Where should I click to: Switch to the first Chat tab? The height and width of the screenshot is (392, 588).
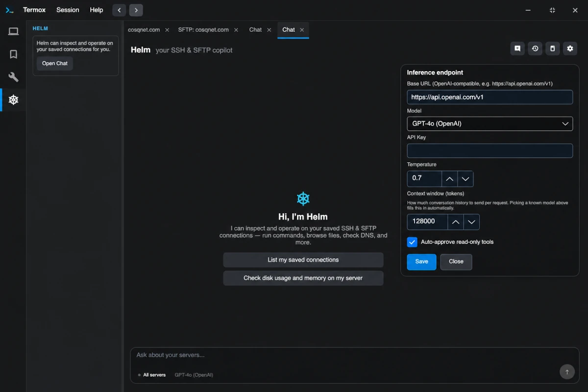point(255,30)
